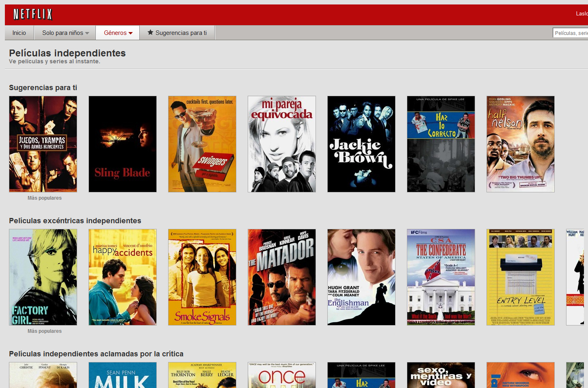Open the Factory Girl poster
Screen dimensions: 588x388
(x=43, y=277)
